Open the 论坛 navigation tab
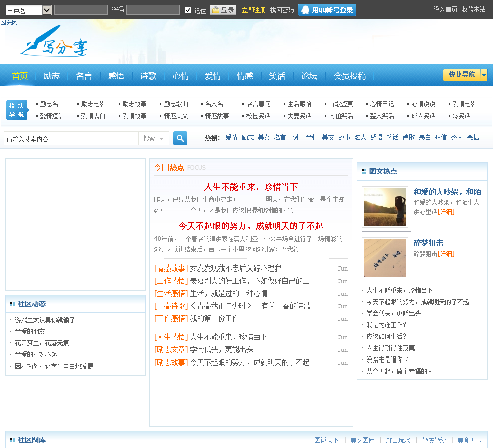Screen dimensions: 493x448 click(x=309, y=76)
